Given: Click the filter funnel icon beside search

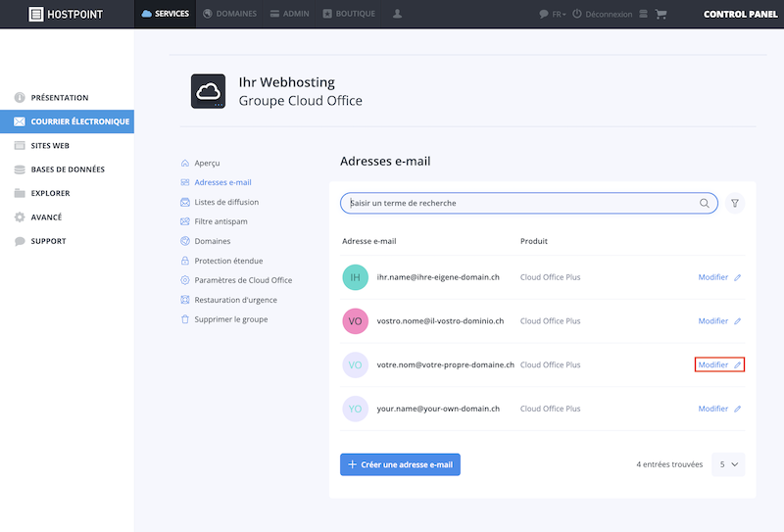Looking at the screenshot, I should tap(734, 203).
